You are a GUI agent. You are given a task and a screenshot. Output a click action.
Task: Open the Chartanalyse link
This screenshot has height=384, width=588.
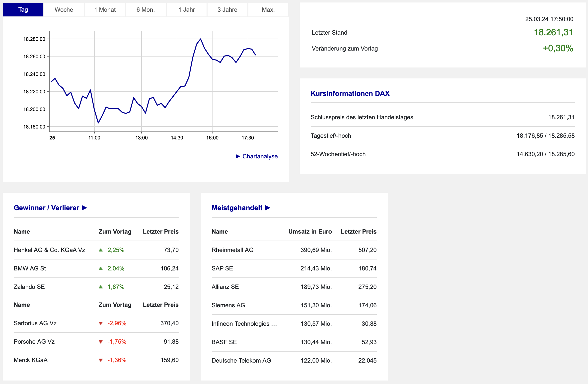pyautogui.click(x=260, y=156)
